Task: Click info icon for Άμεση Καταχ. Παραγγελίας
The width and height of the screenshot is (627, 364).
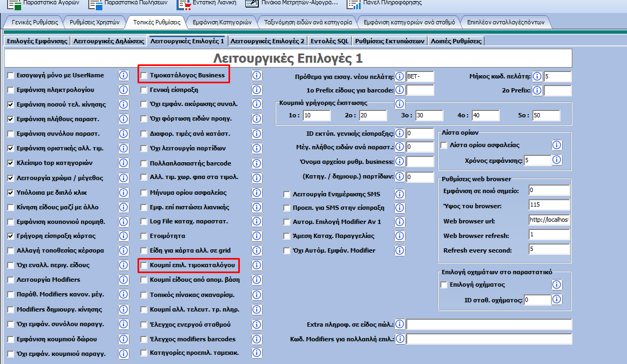Action: coord(400,236)
